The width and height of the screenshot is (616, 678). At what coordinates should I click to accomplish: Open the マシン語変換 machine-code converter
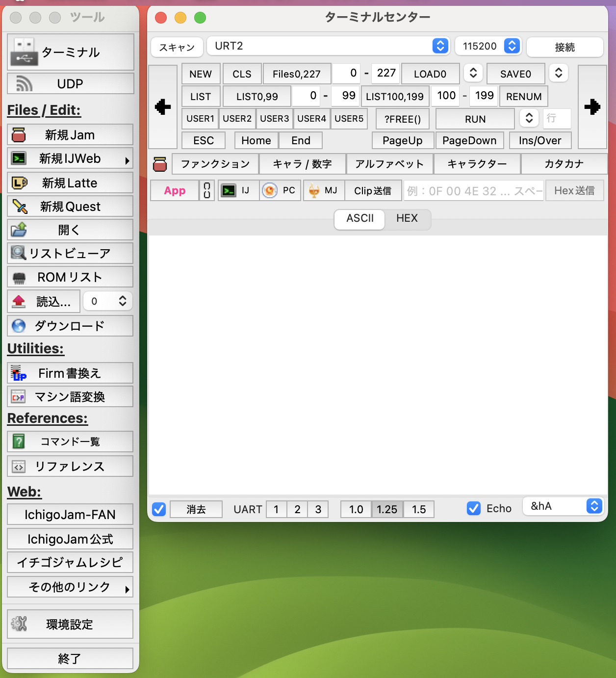[x=70, y=396]
